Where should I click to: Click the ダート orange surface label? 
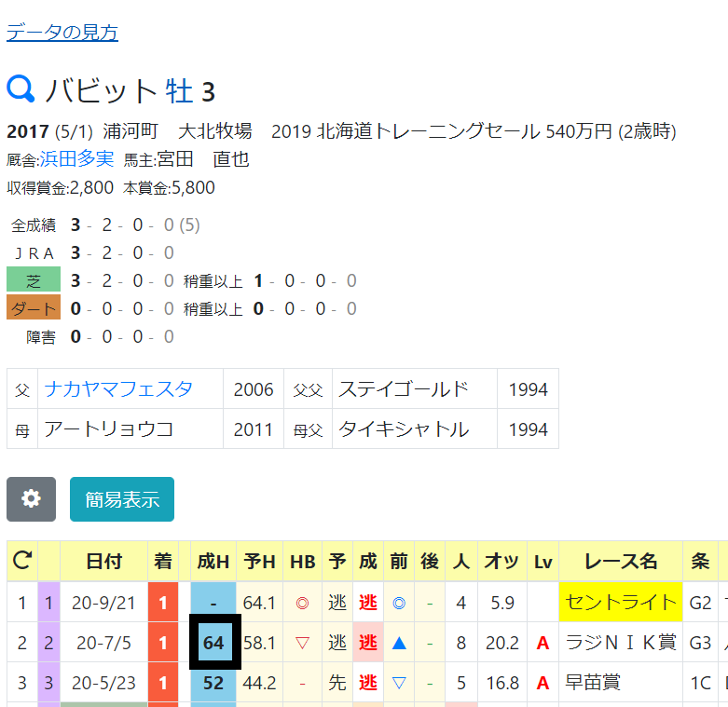[34, 307]
